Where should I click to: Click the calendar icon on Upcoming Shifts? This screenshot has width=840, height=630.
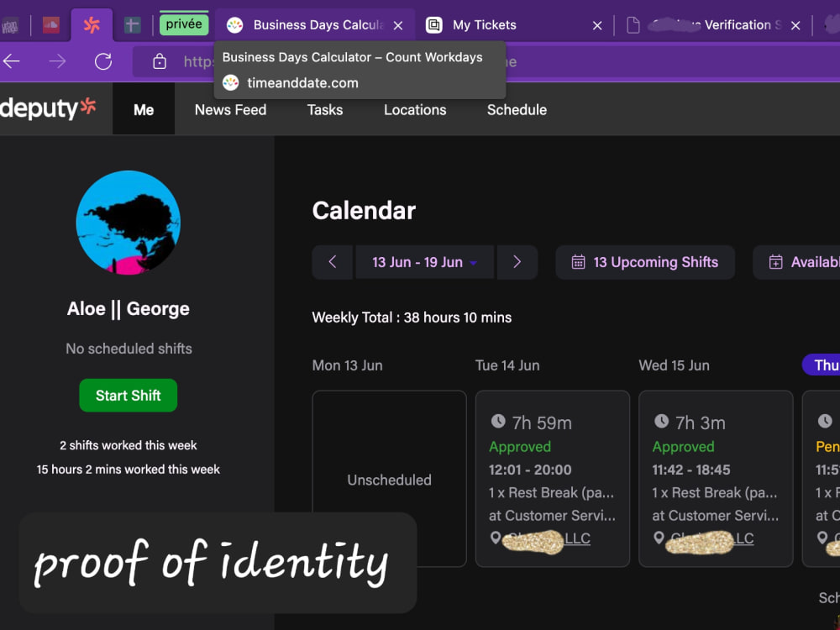[578, 262]
